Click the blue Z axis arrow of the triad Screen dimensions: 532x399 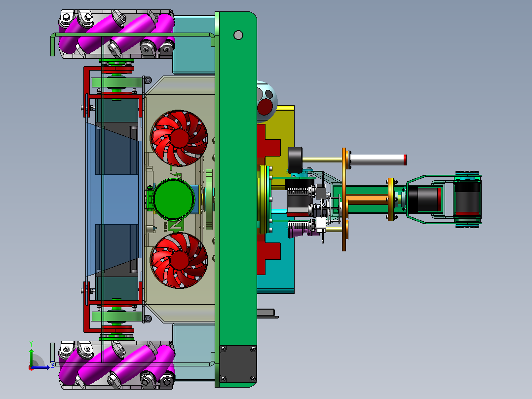point(40,367)
